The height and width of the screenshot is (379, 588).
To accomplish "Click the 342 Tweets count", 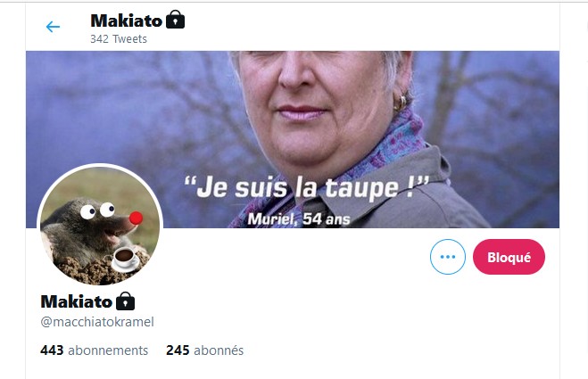I will tap(119, 39).
